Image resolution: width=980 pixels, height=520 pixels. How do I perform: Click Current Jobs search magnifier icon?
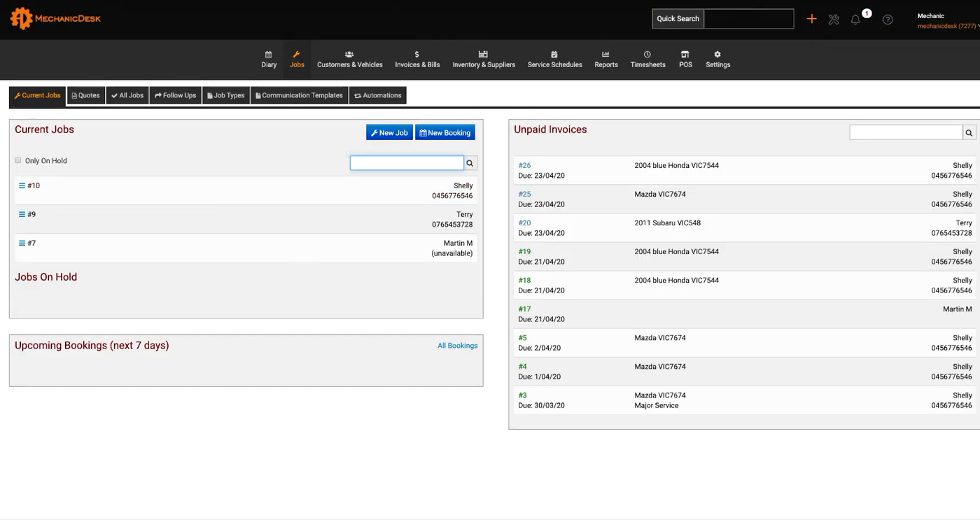click(x=470, y=163)
